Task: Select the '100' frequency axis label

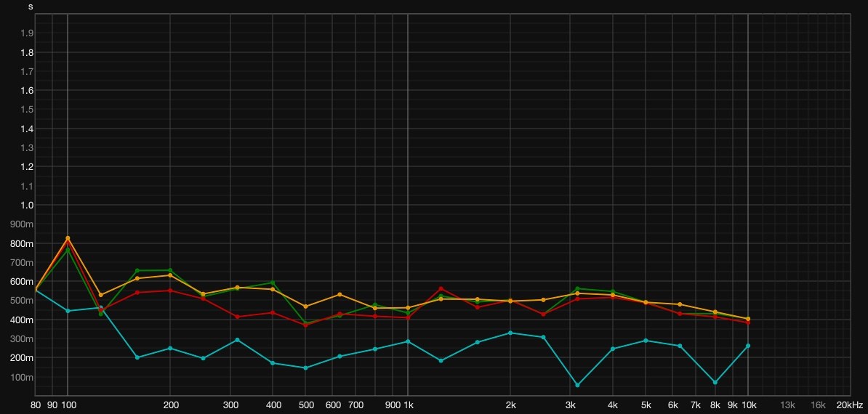Action: tap(68, 405)
